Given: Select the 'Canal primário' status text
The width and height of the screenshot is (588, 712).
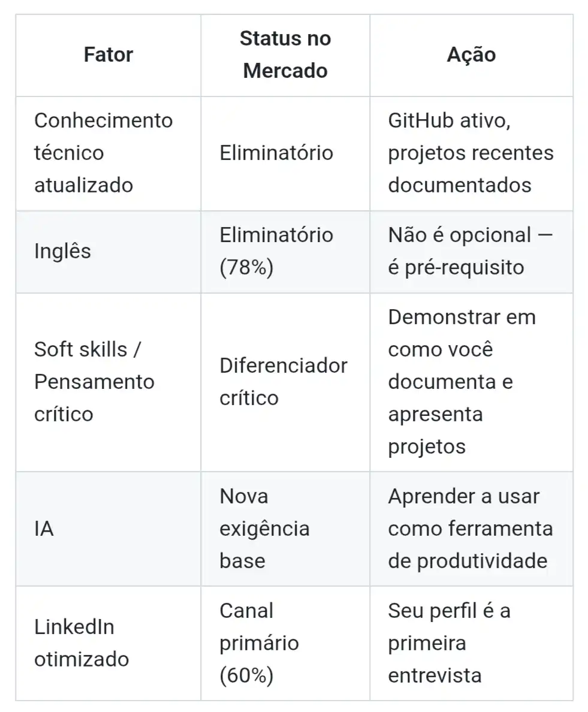Looking at the screenshot, I should pyautogui.click(x=259, y=627).
